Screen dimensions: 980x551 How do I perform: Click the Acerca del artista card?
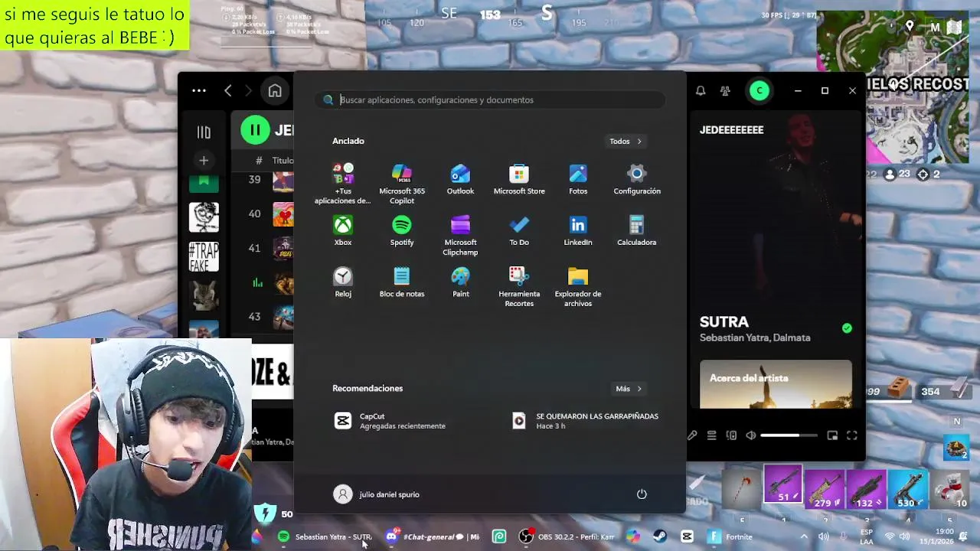coord(776,384)
